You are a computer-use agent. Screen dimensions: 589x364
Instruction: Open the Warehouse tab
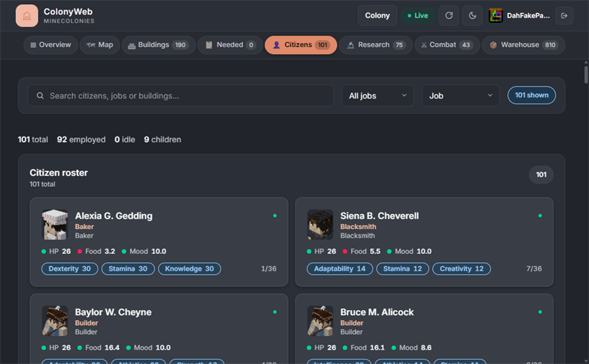click(524, 45)
